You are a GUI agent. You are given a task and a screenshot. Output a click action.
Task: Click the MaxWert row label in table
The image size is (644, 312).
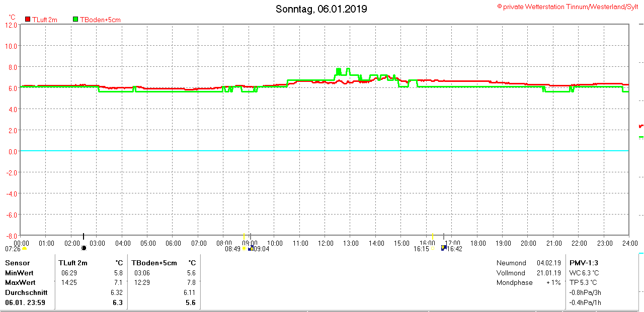click(19, 282)
